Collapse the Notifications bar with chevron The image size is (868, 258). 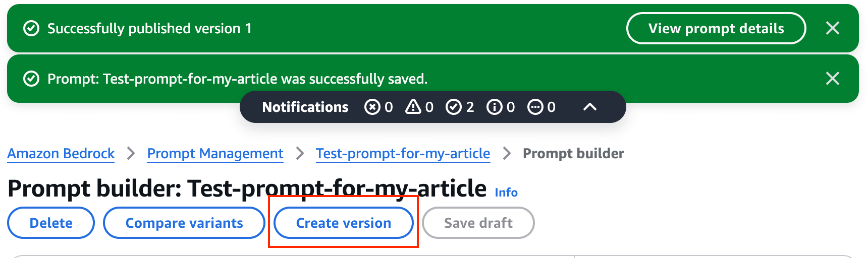pos(590,107)
